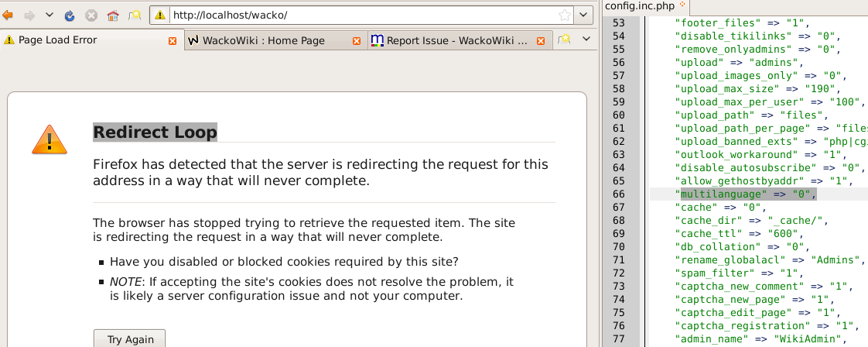Screen dimensions: 868x347
Task: Select the config.inc.php editor tab
Action: point(639,6)
